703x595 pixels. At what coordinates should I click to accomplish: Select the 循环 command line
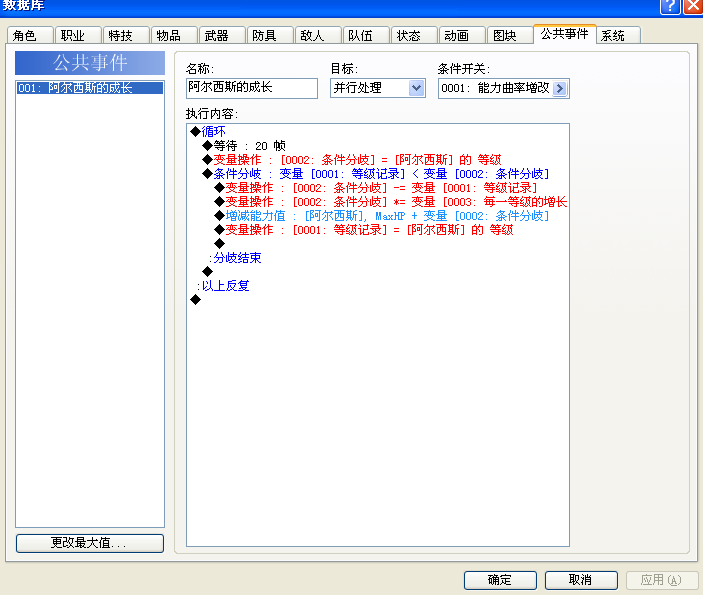[x=208, y=131]
